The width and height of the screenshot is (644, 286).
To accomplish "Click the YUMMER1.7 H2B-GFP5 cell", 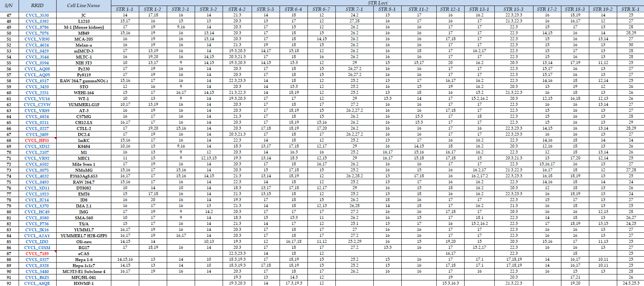I will [84, 236].
